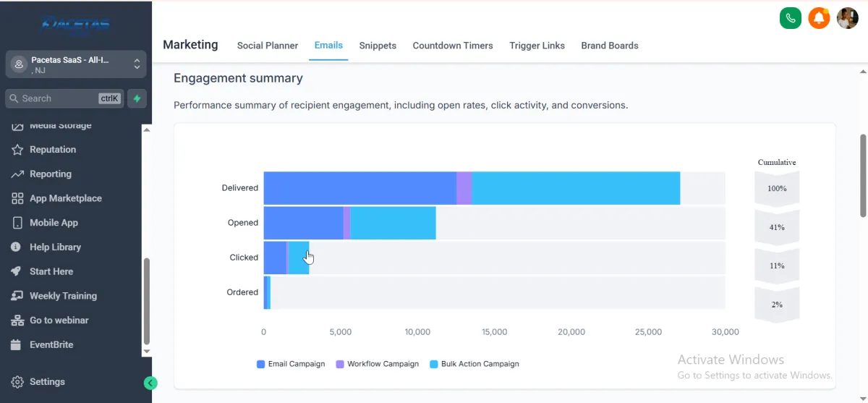Open the Reputation sidebar item
This screenshot has height=403, width=868.
point(53,150)
